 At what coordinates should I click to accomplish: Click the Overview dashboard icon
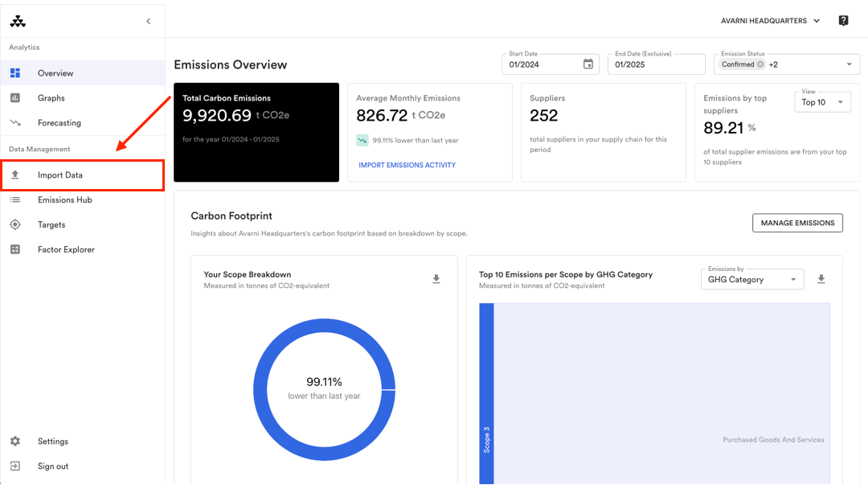[x=15, y=73]
